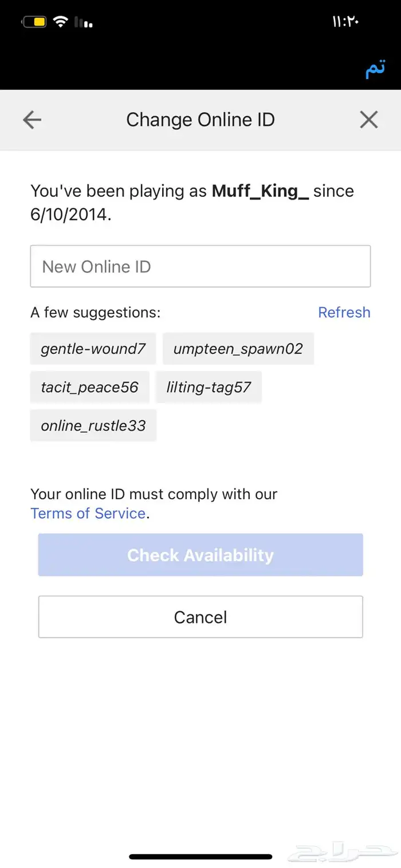The image size is (401, 868).
Task: Cancel the online ID change
Action: point(200,617)
